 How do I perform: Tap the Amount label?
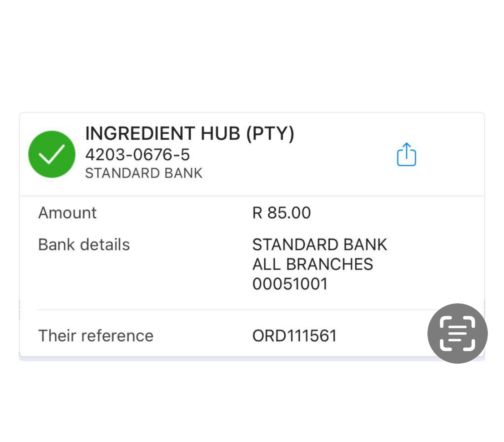pos(68,213)
